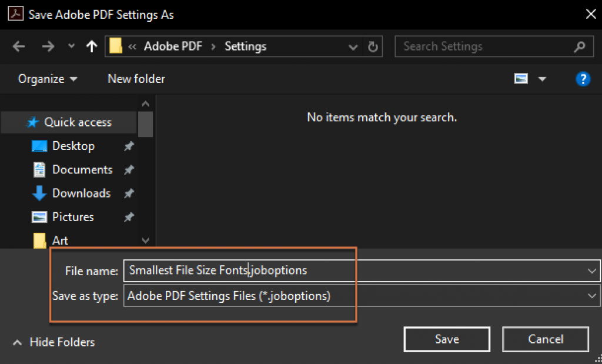Open Documents in the sidebar
Screen dimensions: 602x364
(82, 170)
